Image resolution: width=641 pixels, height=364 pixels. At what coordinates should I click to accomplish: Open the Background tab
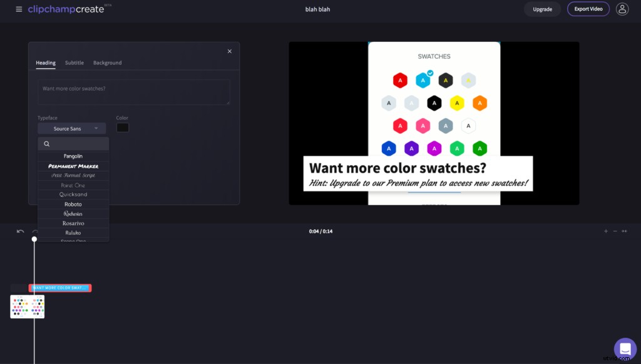click(x=107, y=63)
